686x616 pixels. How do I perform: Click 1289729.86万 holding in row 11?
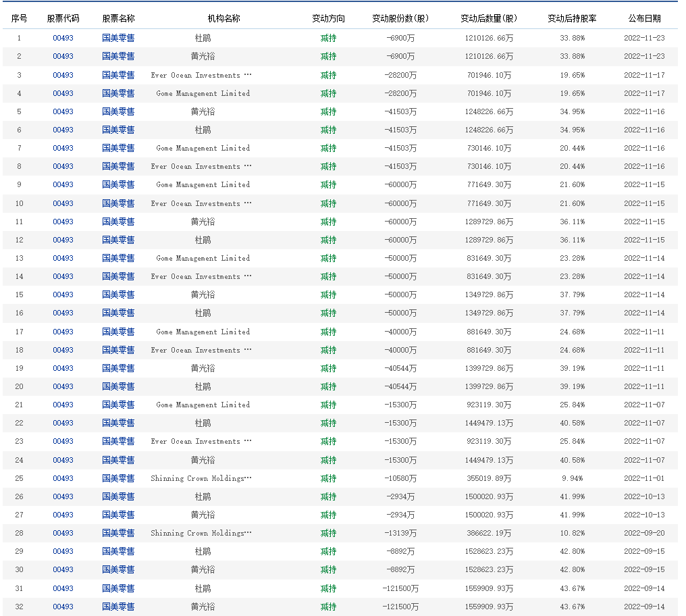[x=489, y=222]
